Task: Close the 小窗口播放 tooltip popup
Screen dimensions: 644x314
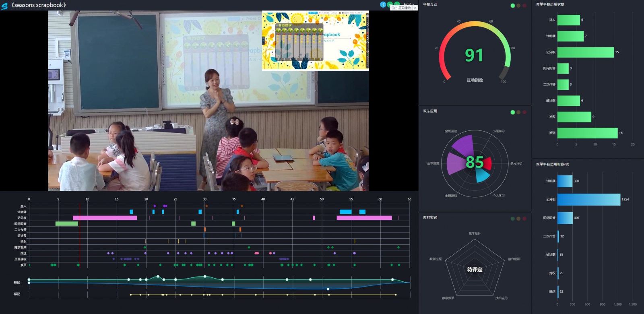Action: [415, 8]
